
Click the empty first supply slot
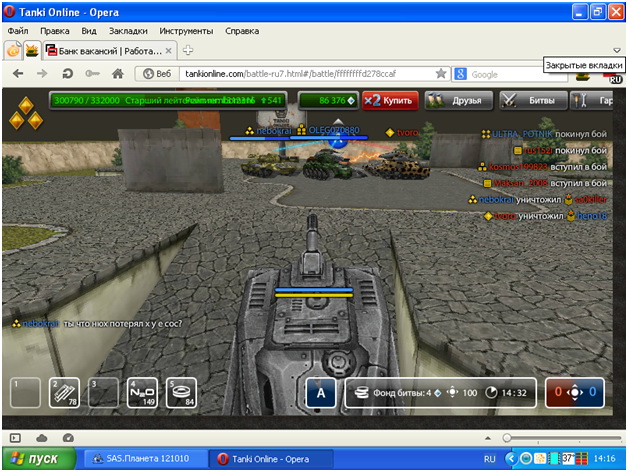pyautogui.click(x=26, y=392)
